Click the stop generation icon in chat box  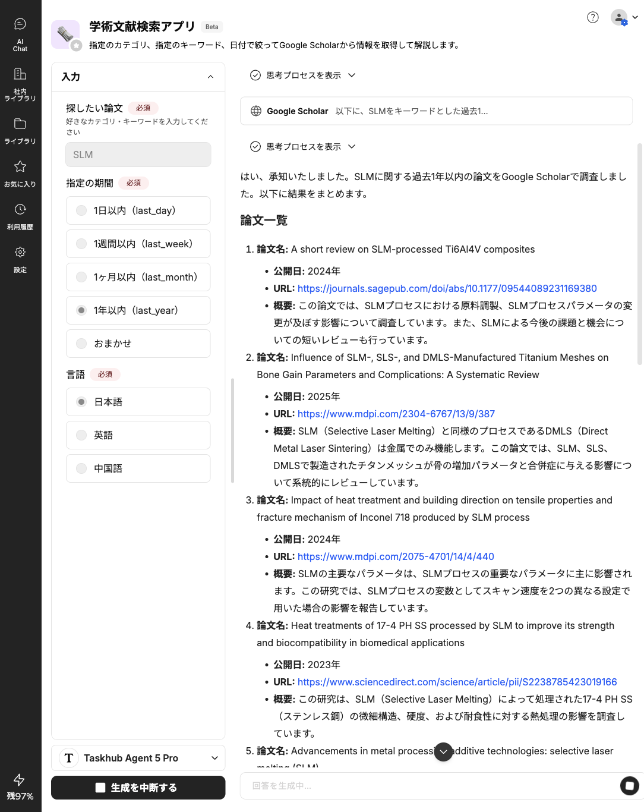tap(629, 785)
